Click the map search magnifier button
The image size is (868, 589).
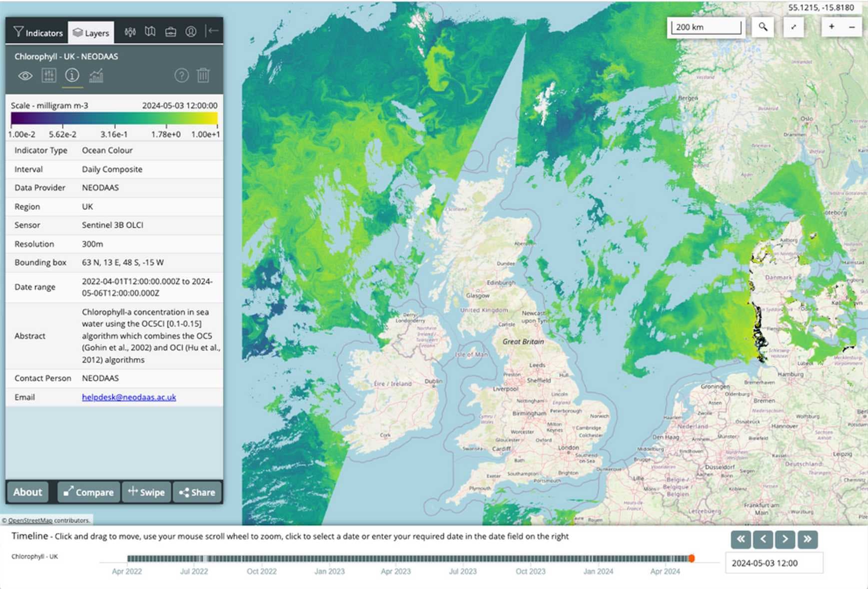[x=764, y=26]
